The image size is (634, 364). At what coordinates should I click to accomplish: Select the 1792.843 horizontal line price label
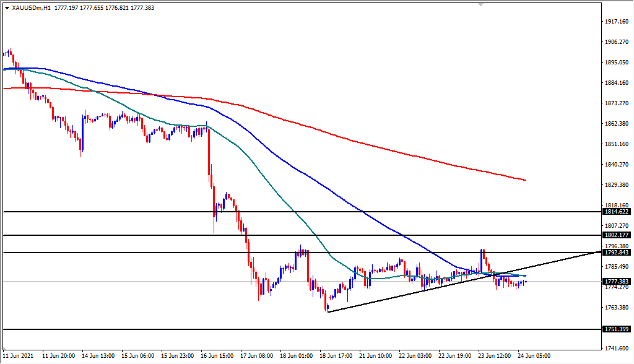click(x=616, y=253)
